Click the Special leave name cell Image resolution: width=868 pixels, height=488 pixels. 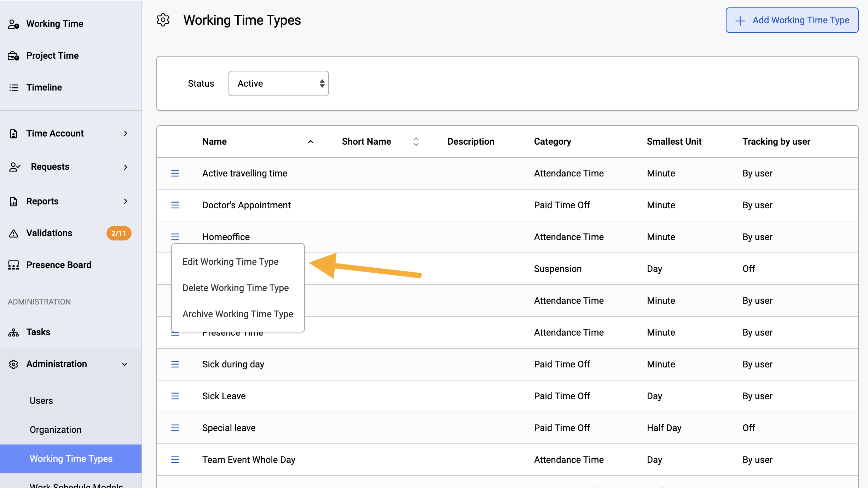coord(229,428)
